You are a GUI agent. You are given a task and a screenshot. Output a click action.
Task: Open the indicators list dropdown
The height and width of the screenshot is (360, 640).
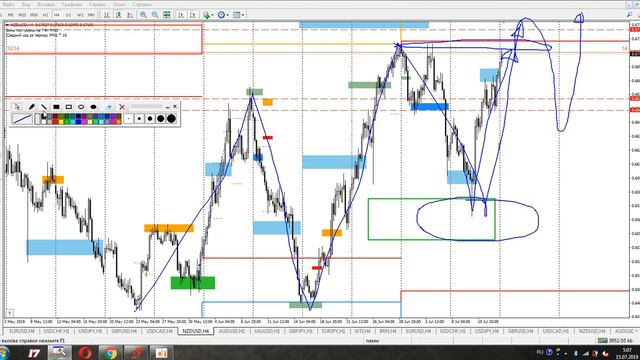pyautogui.click(x=208, y=15)
